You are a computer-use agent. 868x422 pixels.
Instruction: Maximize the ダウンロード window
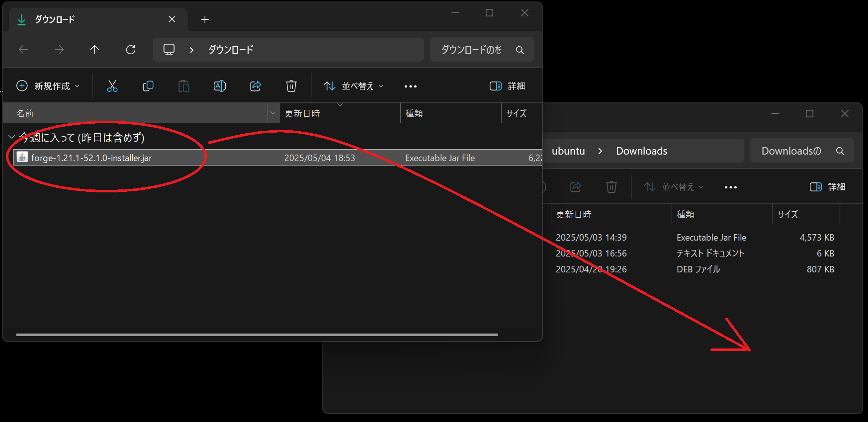490,13
